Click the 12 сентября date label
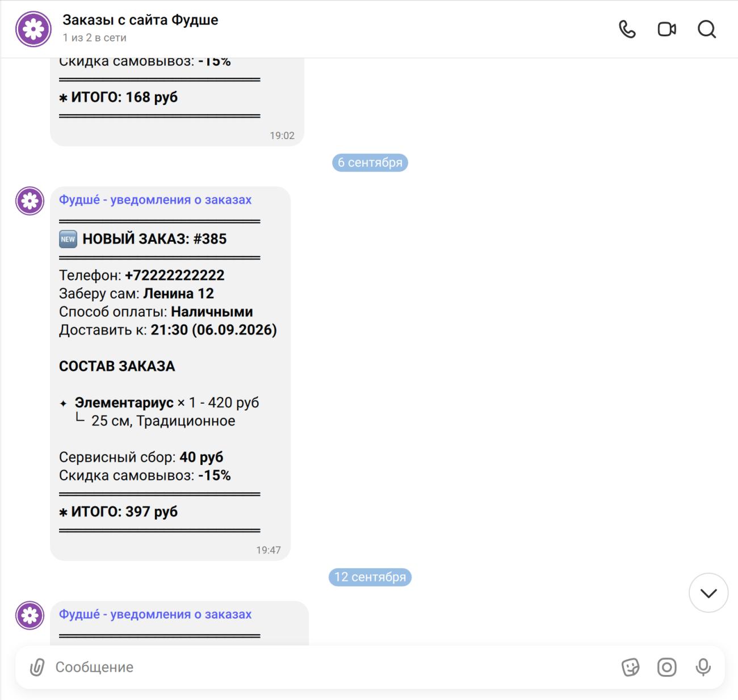This screenshot has height=700, width=738. point(370,577)
